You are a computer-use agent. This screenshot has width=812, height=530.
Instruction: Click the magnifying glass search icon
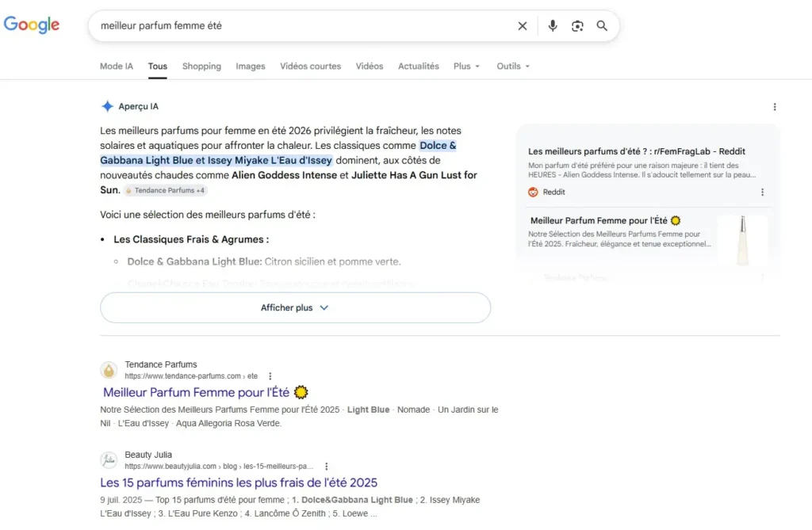point(602,26)
